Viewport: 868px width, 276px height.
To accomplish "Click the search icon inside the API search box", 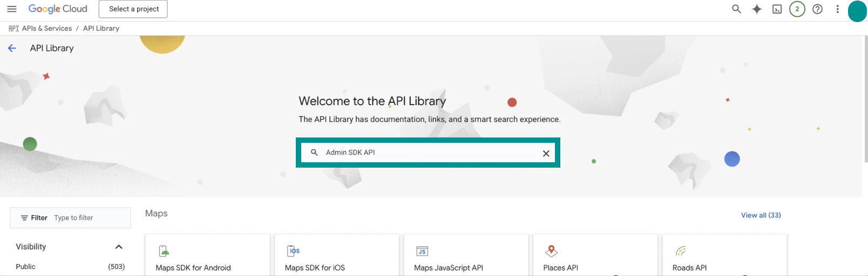I will click(314, 153).
